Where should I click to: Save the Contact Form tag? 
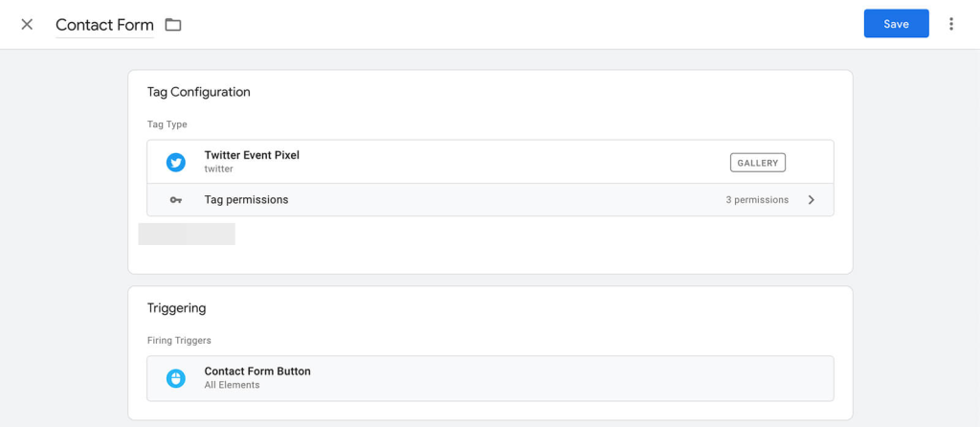(896, 24)
